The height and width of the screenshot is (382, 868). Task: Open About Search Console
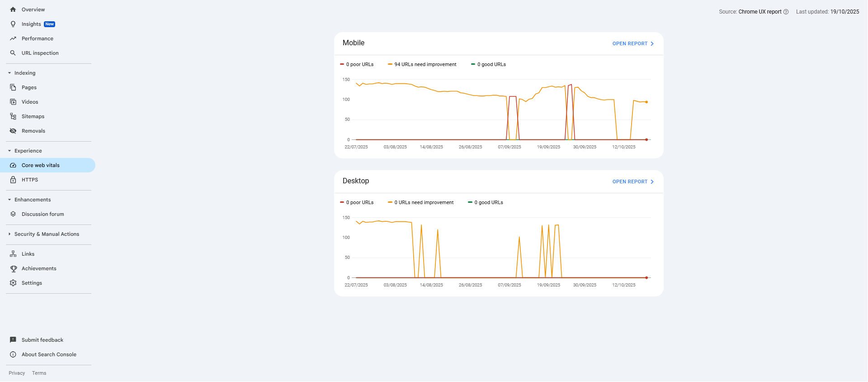(x=48, y=354)
